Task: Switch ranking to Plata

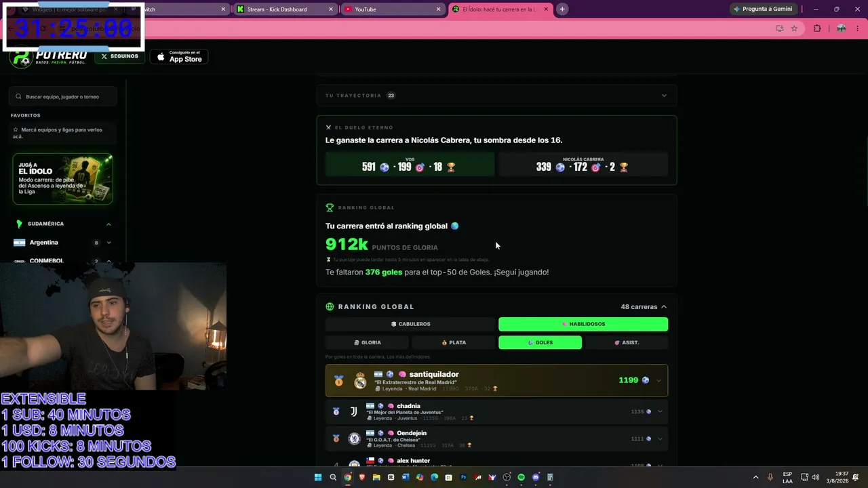Action: click(x=454, y=342)
